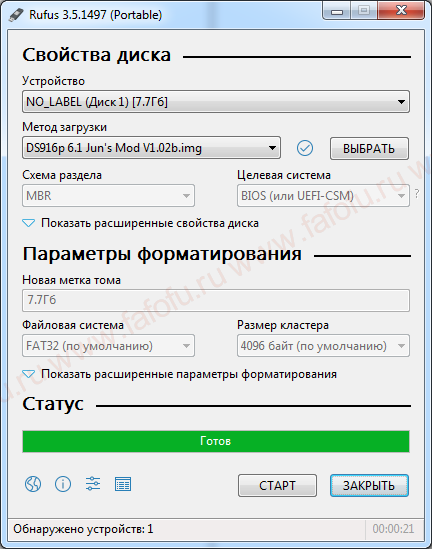Open the language globe icon
432x549 pixels.
[33, 484]
